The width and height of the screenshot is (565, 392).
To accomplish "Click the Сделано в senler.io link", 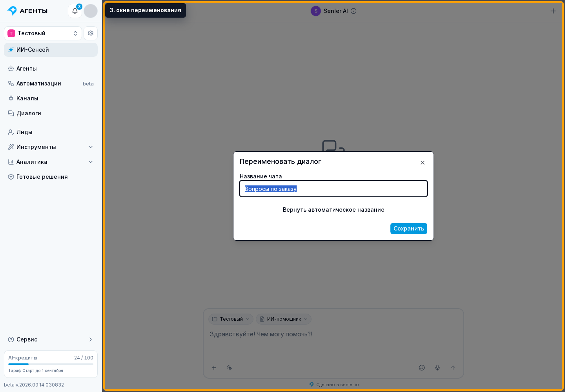I will coord(334,385).
